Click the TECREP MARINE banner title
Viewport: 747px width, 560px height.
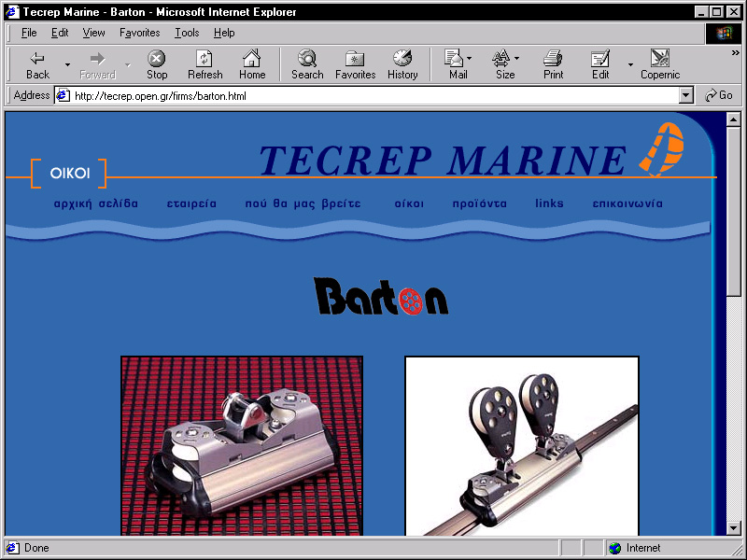click(443, 160)
